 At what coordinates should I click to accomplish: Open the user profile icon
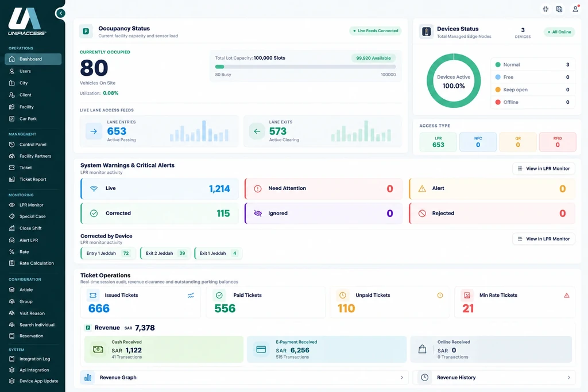tap(575, 9)
